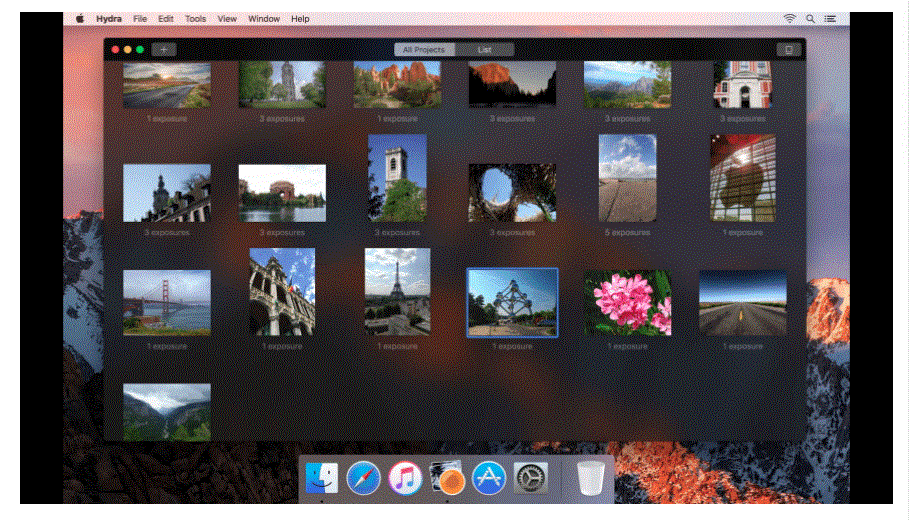Open the Help menu
909x520 pixels.
click(300, 19)
